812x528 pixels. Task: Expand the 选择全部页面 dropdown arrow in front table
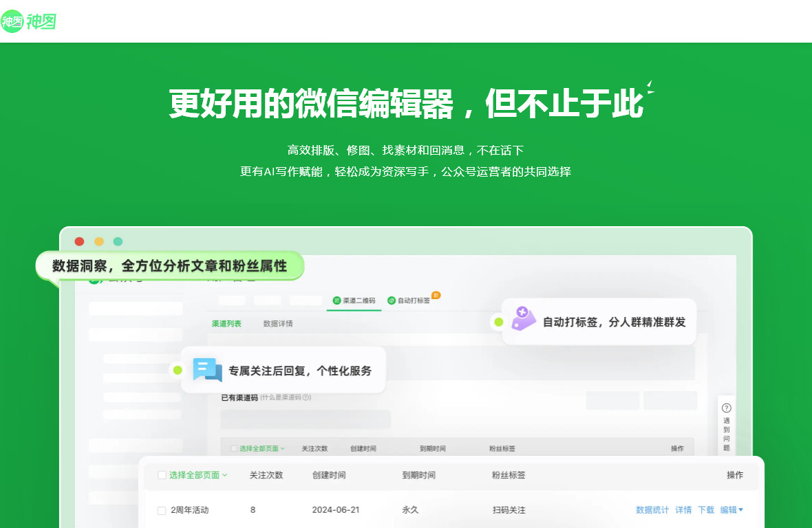(225, 475)
